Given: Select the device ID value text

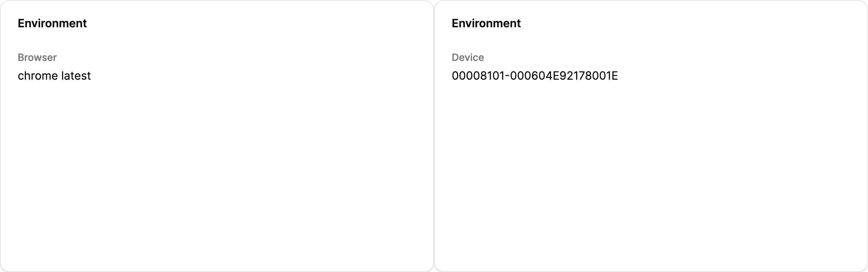Looking at the screenshot, I should (534, 76).
